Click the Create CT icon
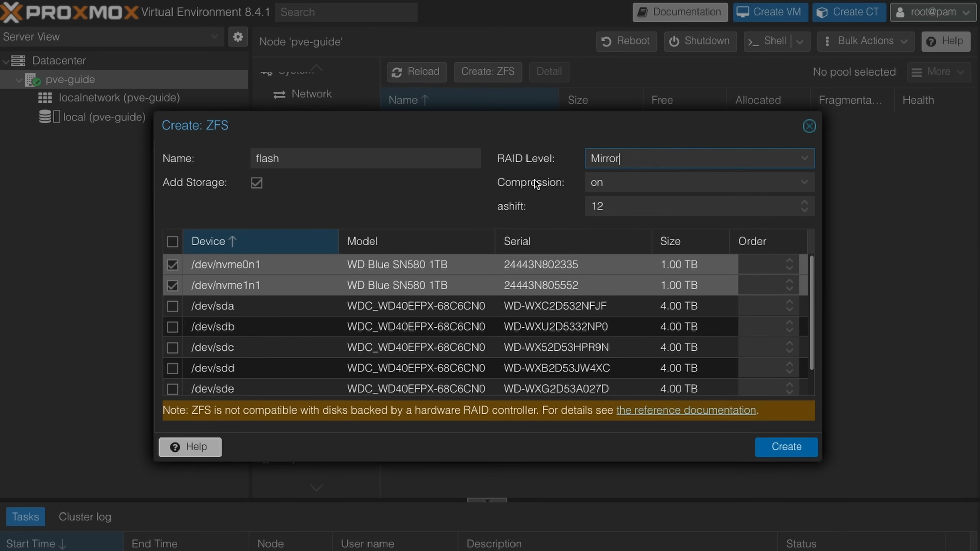The width and height of the screenshot is (980, 551). coord(849,12)
